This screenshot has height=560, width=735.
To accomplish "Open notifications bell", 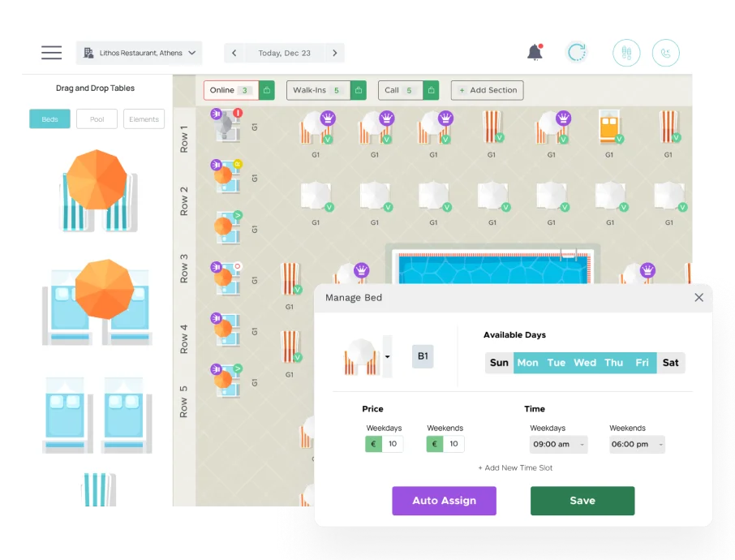I will (535, 52).
